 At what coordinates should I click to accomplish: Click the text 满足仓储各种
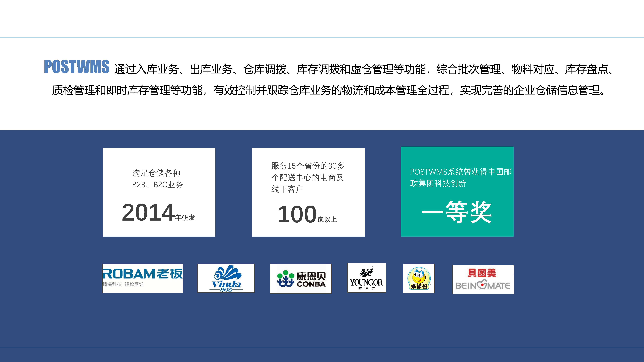coord(156,173)
